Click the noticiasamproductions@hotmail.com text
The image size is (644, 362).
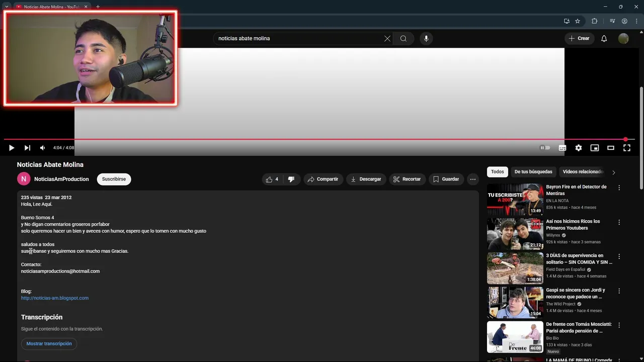60,271
